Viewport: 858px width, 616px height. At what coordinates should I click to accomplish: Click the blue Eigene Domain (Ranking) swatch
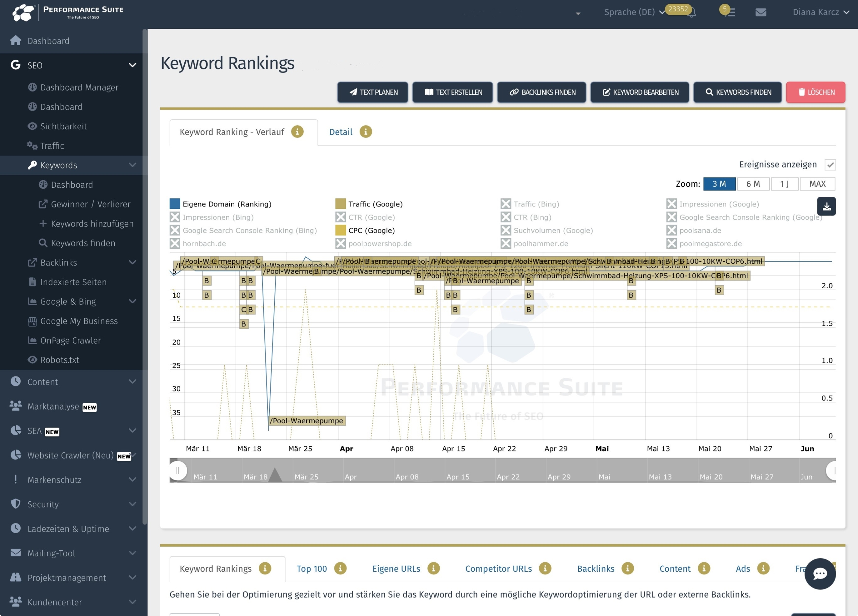tap(175, 204)
